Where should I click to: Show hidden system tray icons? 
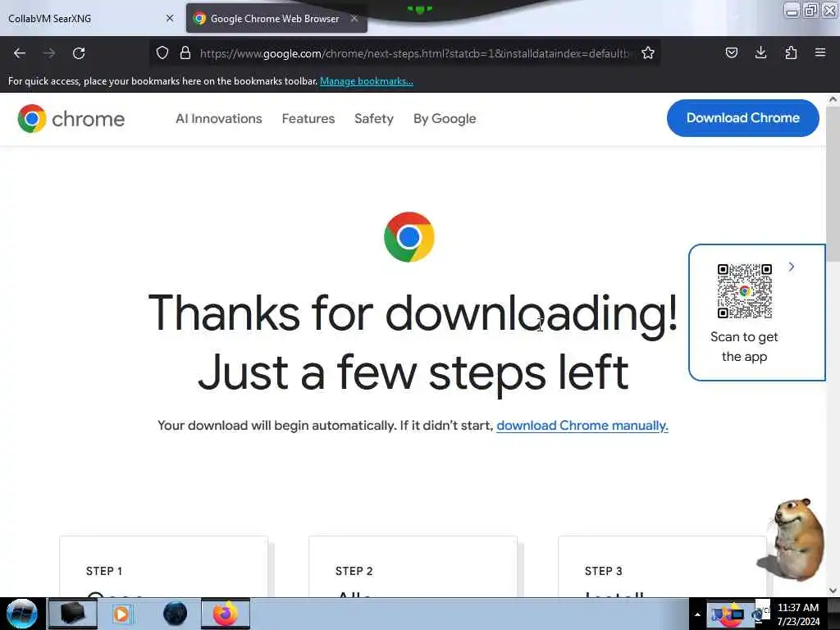[x=697, y=614]
